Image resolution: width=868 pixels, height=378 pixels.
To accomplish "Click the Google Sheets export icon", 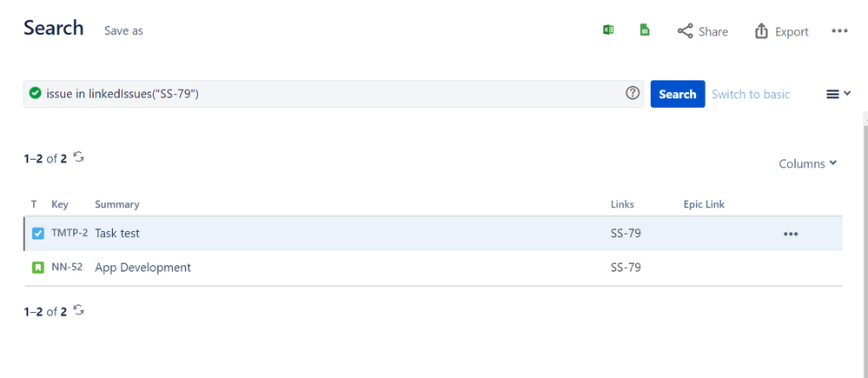I will (645, 30).
